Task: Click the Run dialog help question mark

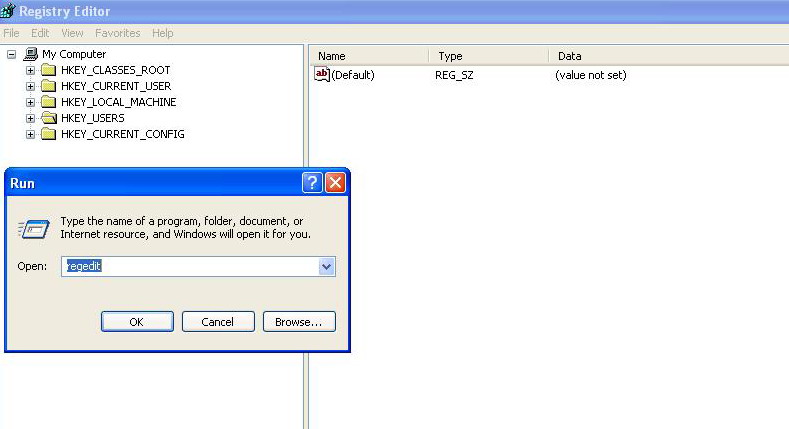Action: (x=312, y=183)
